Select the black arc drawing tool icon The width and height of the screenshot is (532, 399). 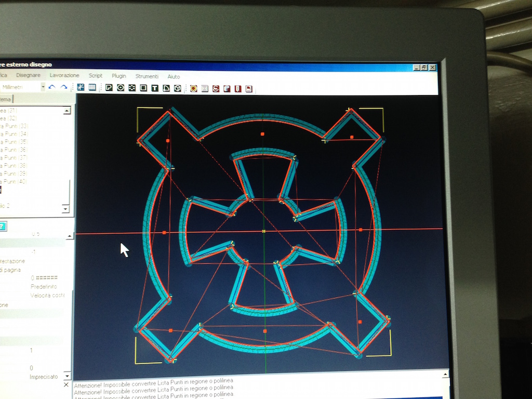pos(166,88)
